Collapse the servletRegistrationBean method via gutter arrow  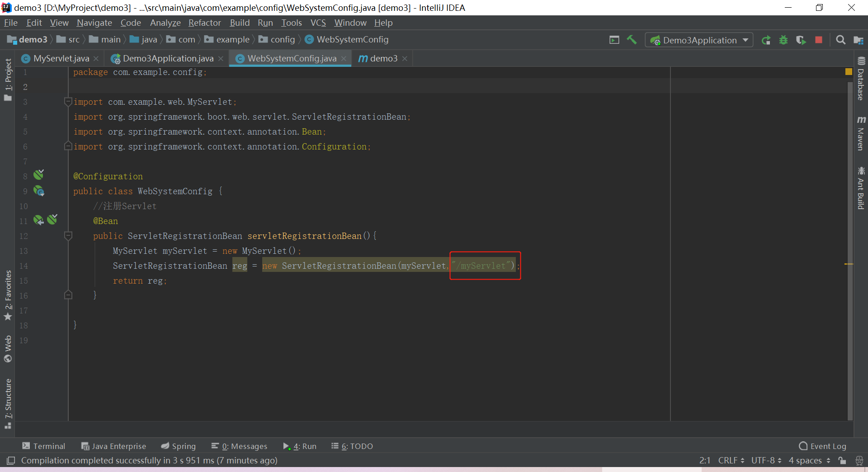point(68,235)
